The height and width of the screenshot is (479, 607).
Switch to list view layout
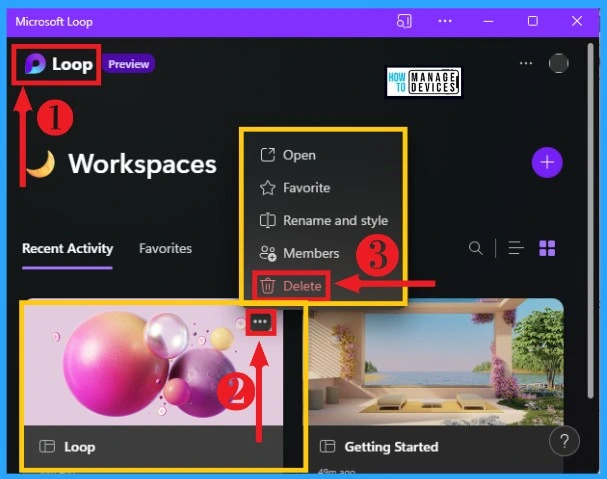click(516, 248)
